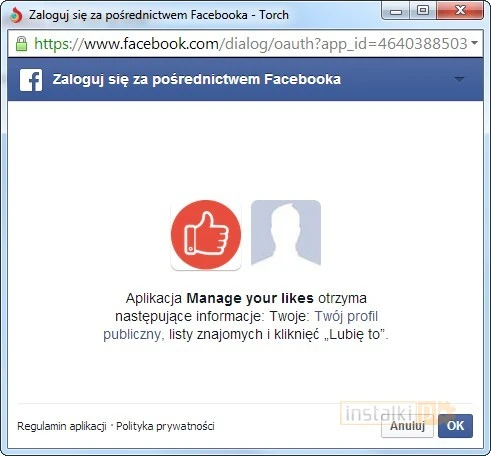Open the 'Polityka prywatności' link
491x456 pixels.
click(x=165, y=426)
